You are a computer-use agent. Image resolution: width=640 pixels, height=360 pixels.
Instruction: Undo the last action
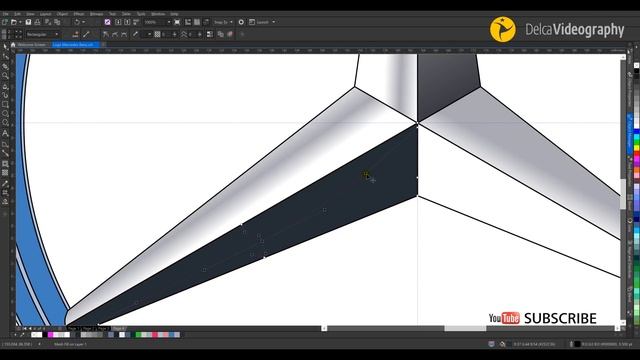pyautogui.click(x=76, y=22)
